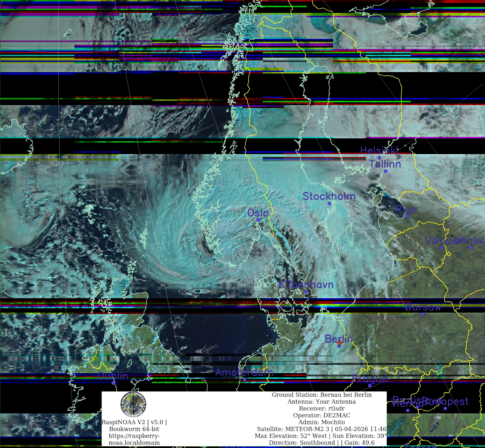Click the Warsaw city marker dot
The height and width of the screenshot is (448, 485).
[423, 314]
